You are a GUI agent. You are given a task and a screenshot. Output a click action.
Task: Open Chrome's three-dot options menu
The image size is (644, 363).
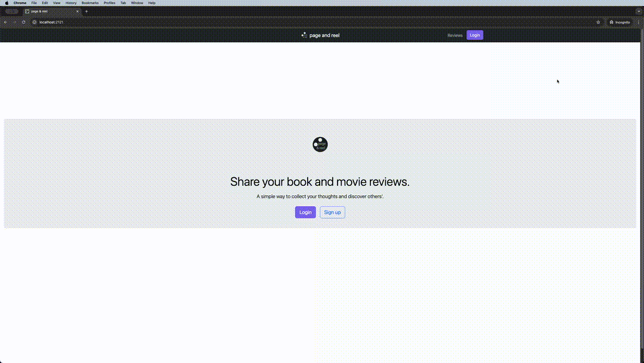[x=638, y=22]
